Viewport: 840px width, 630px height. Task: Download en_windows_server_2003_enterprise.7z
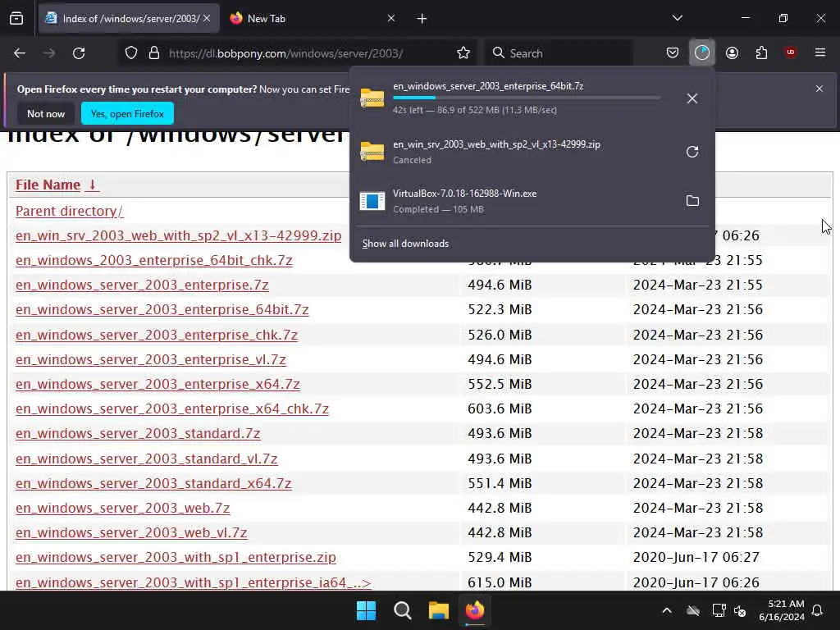(142, 285)
